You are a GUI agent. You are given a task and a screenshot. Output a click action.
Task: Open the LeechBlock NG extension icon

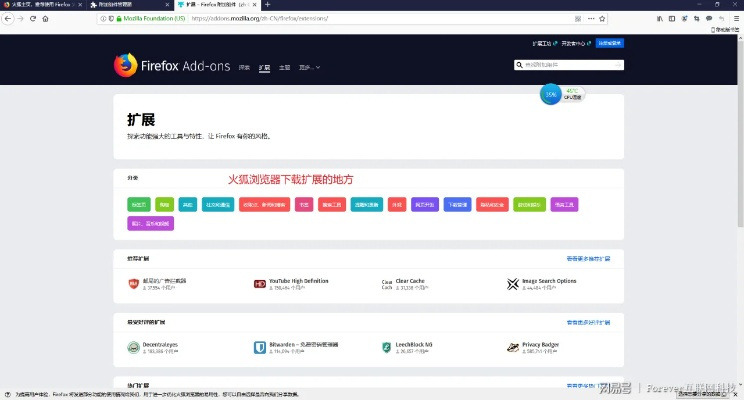point(387,347)
